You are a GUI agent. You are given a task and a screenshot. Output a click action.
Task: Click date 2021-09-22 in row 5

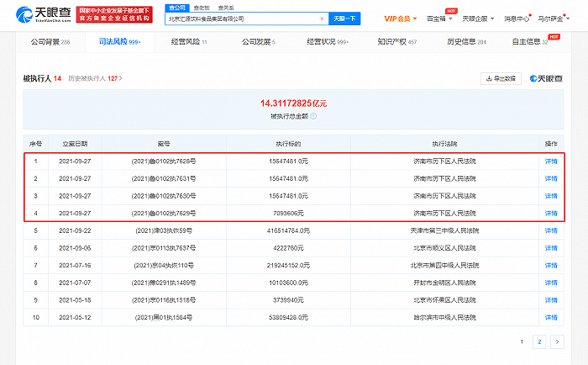75,230
